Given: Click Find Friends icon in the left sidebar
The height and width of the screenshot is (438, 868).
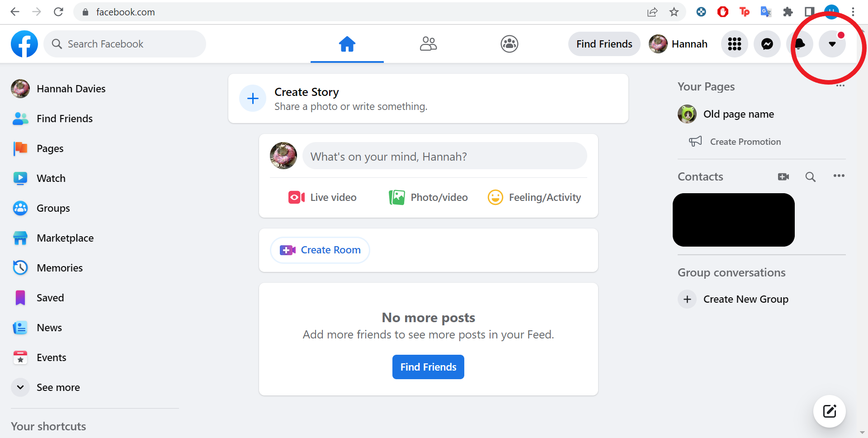Looking at the screenshot, I should click(x=20, y=119).
